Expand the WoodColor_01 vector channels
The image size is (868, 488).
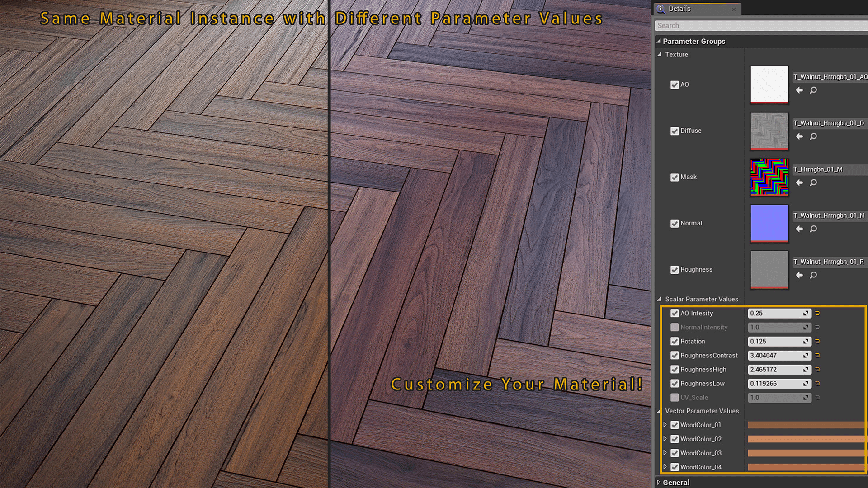665,425
